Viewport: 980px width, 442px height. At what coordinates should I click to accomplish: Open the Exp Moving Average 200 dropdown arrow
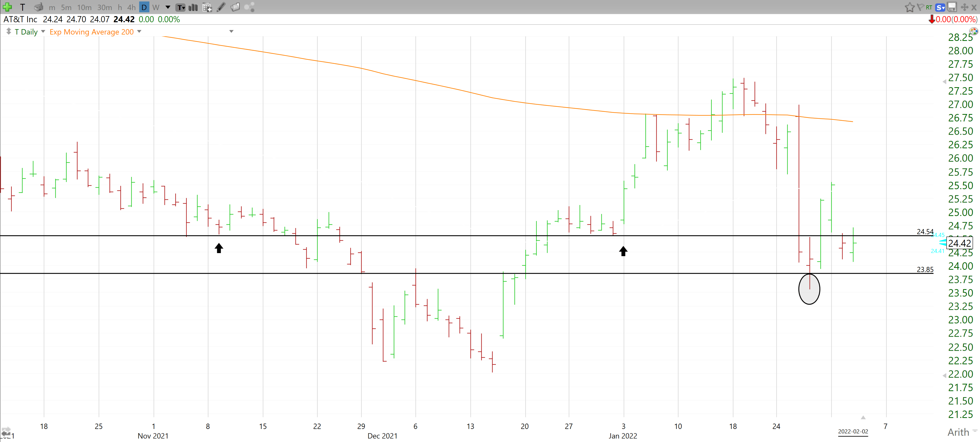pos(139,32)
